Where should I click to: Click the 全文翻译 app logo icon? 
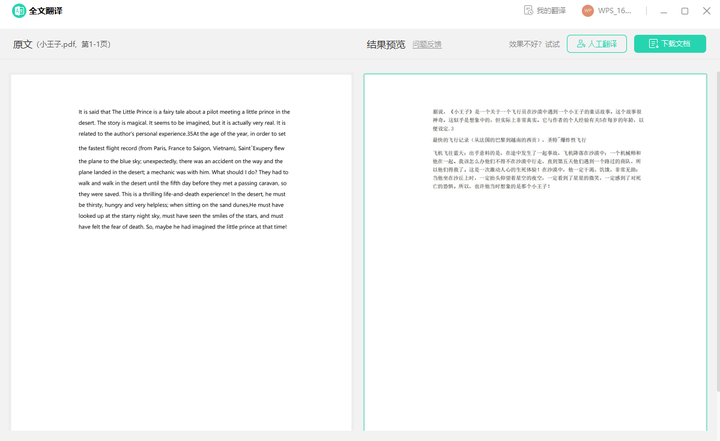tap(19, 11)
